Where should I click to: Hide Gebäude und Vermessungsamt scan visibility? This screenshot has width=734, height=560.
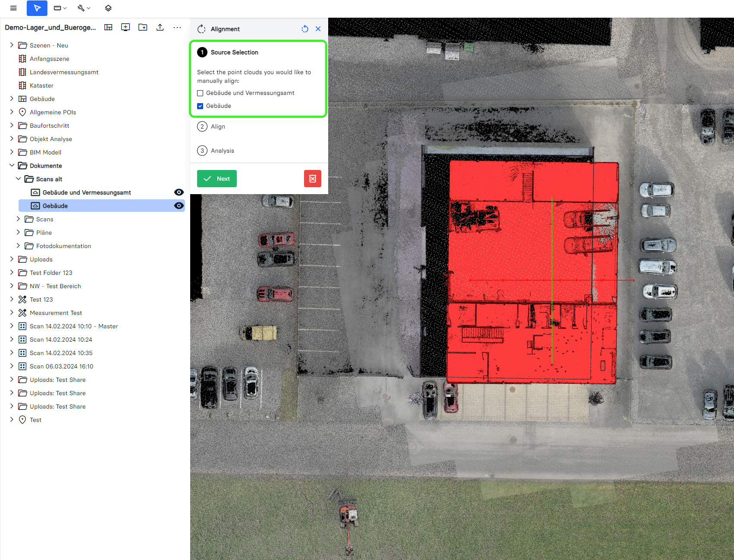pyautogui.click(x=179, y=192)
